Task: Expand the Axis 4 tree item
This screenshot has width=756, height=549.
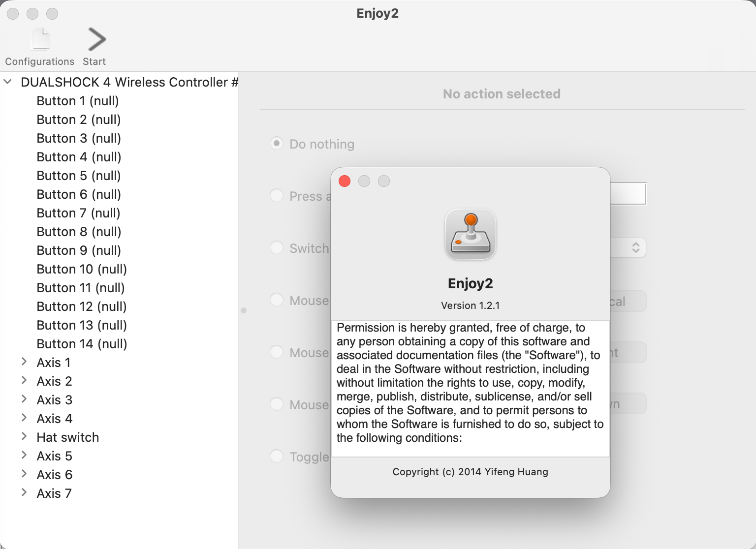Action: (24, 418)
